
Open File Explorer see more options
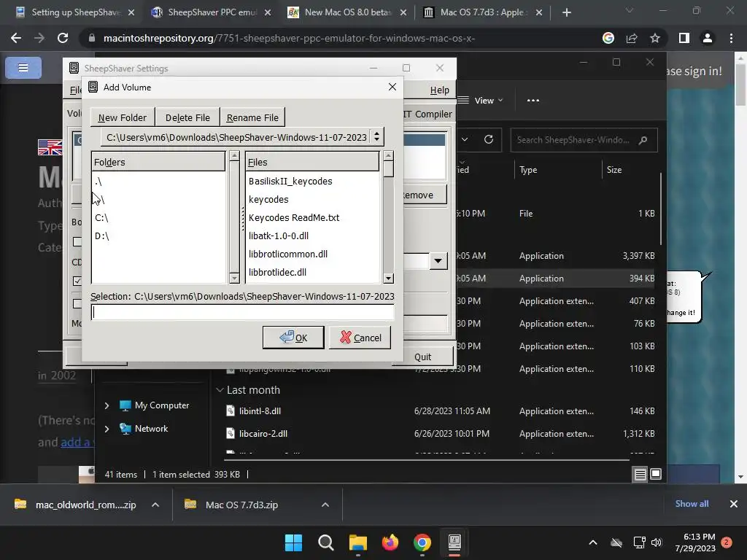pyautogui.click(x=533, y=101)
